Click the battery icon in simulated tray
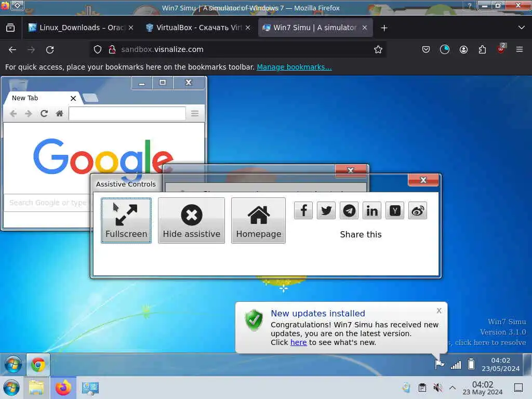 pos(471,364)
